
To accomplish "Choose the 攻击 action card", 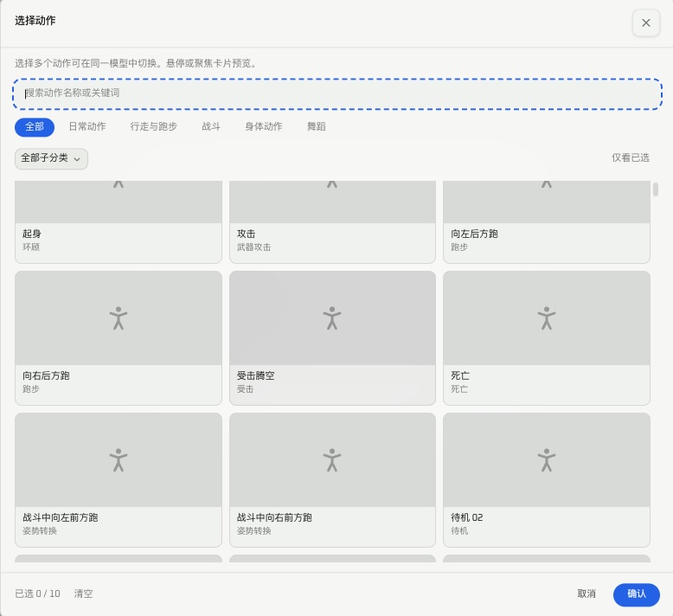I will (x=333, y=222).
